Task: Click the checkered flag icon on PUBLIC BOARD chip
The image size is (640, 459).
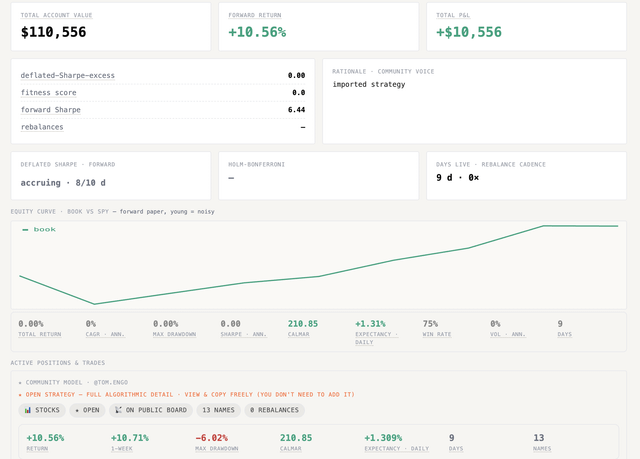Action: [118, 410]
